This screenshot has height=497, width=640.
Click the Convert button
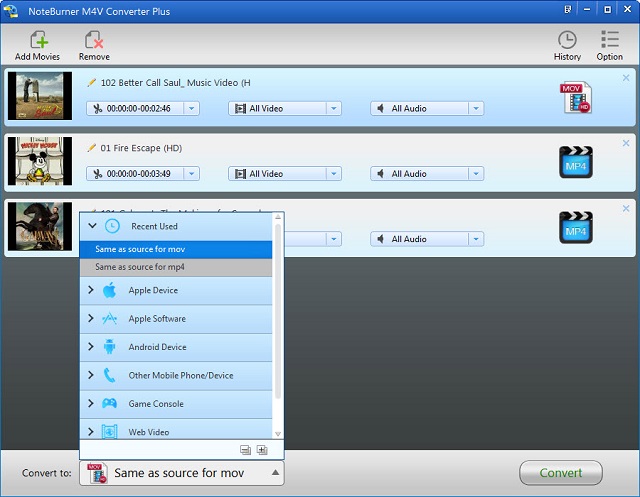point(560,473)
